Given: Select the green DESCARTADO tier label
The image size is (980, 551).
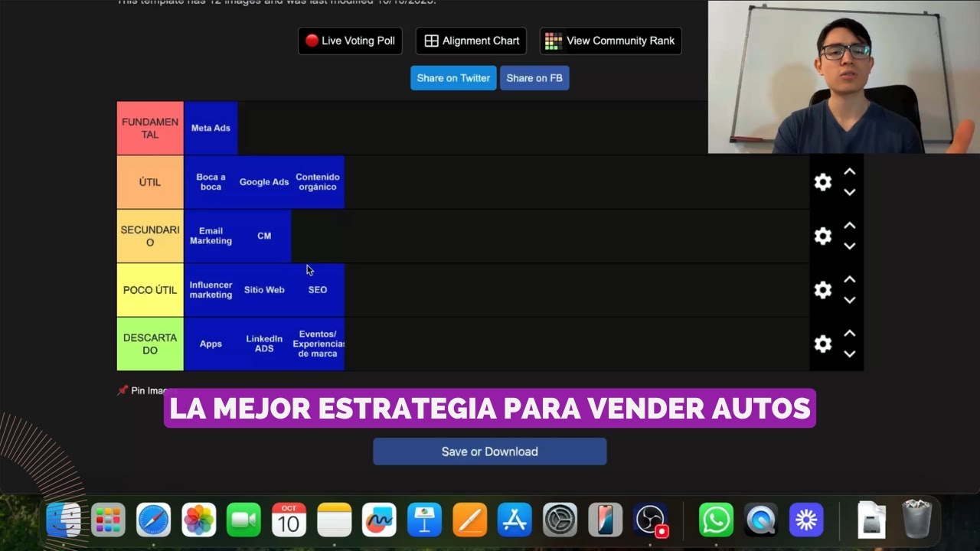Looking at the screenshot, I should [150, 344].
